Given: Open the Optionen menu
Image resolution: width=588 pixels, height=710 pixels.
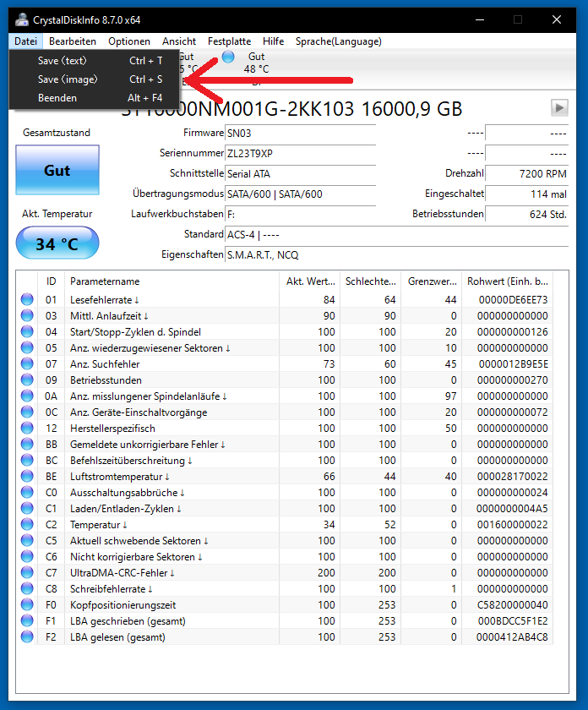Looking at the screenshot, I should click(x=129, y=41).
